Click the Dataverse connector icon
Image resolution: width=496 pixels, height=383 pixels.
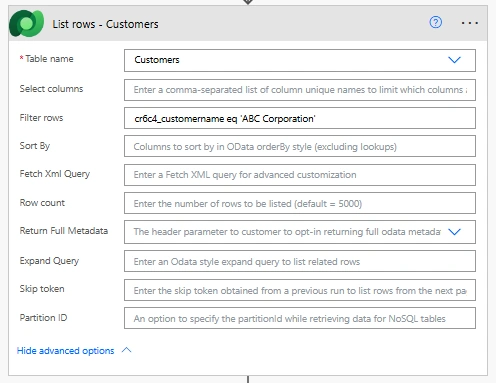pyautogui.click(x=26, y=23)
